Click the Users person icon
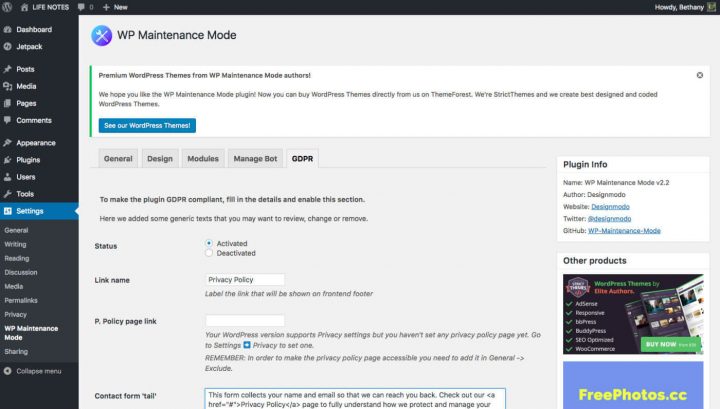 [7, 177]
